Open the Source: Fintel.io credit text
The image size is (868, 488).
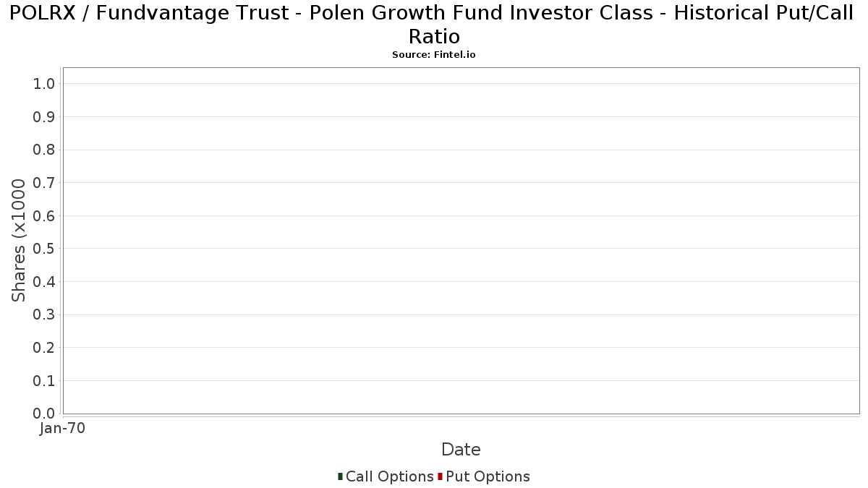click(434, 55)
